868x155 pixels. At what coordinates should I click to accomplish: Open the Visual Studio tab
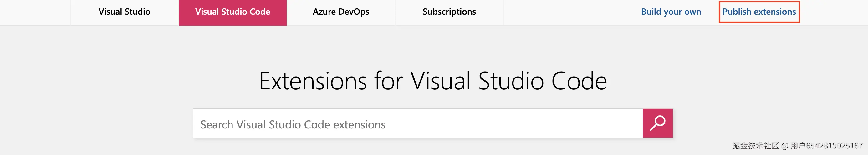tap(124, 12)
